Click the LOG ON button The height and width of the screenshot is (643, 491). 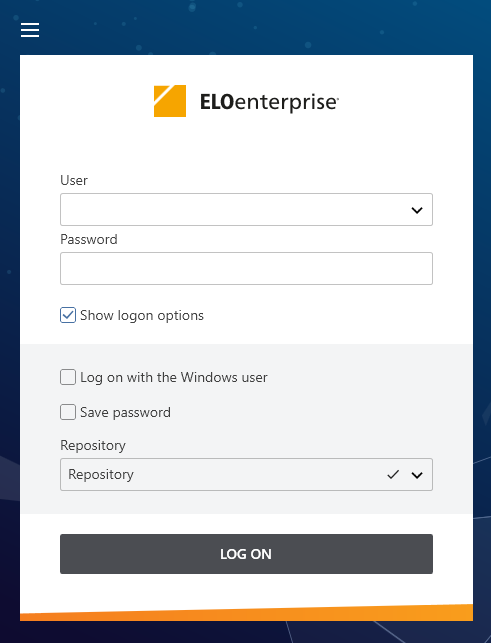pyautogui.click(x=246, y=554)
